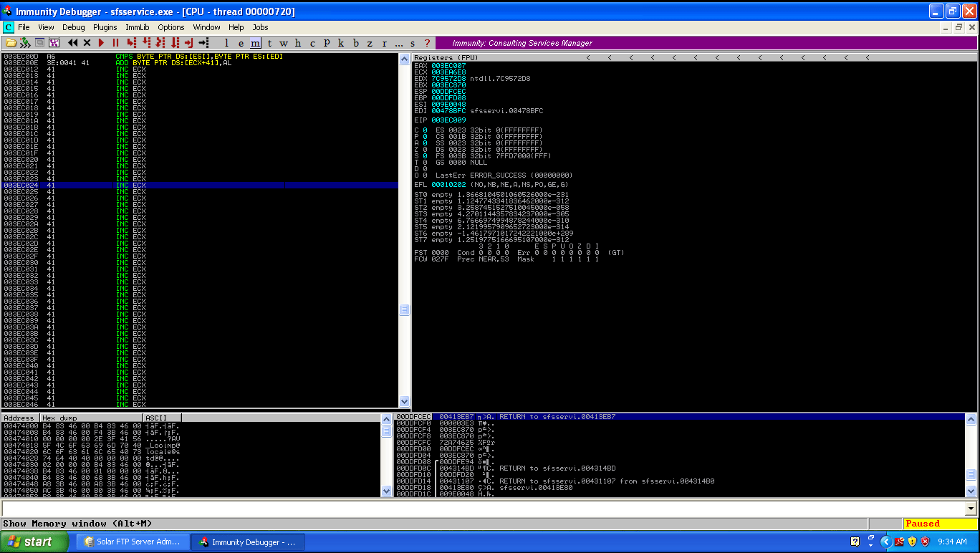Show Source with the 's' button
The image size is (980, 553).
pos(413,43)
